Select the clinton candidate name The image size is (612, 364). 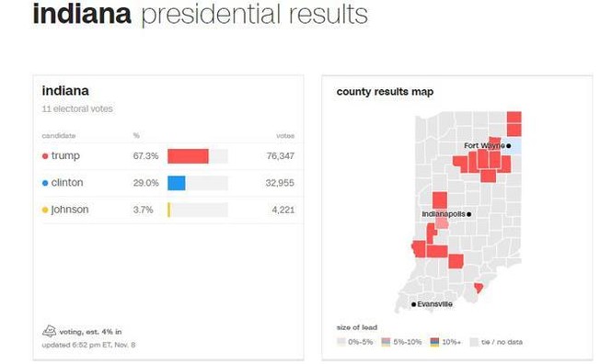coord(67,182)
